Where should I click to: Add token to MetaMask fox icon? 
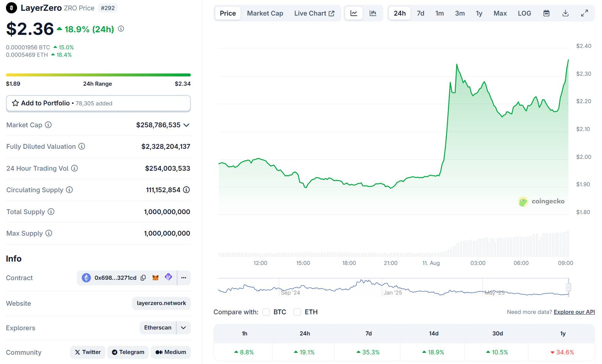[x=156, y=278]
